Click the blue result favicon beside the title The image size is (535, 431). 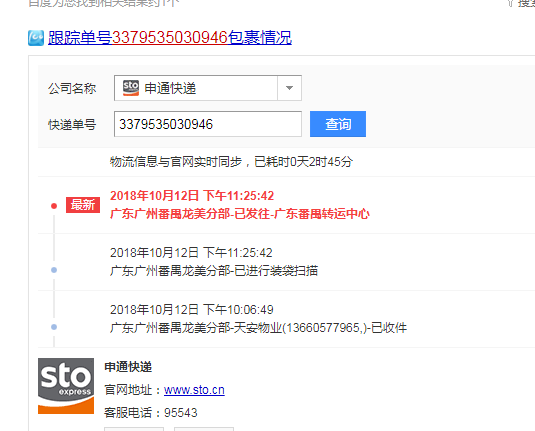36,38
